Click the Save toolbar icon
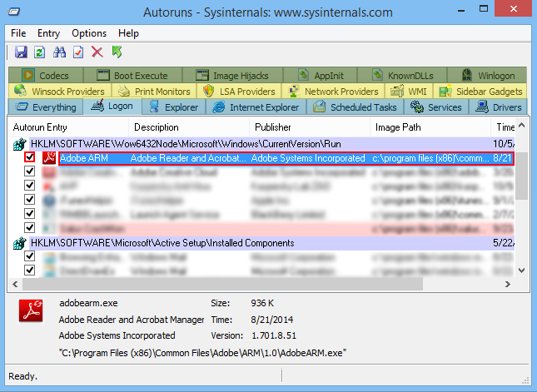The height and width of the screenshot is (392, 537). tap(21, 52)
